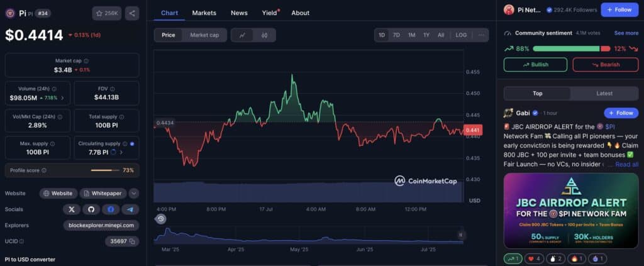
Task: Click the Pi coin logo
Action: click(10, 13)
